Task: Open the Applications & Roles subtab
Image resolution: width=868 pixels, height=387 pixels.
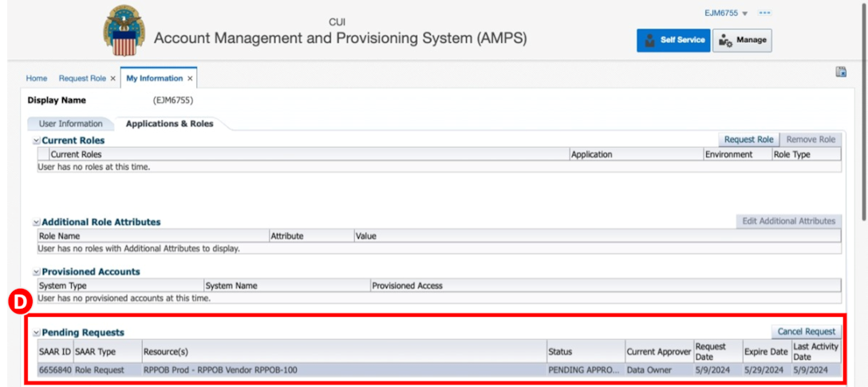Action: coord(169,124)
